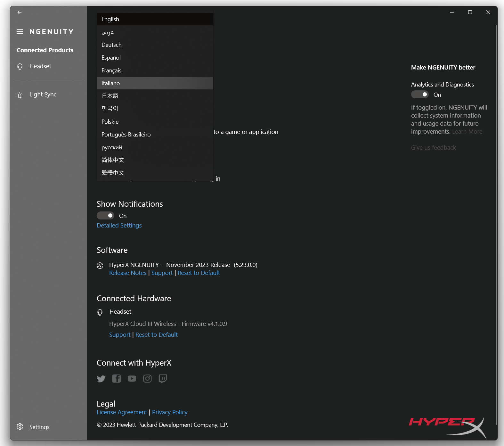
Task: Click the Connected Hardware headset icon
Action: pyautogui.click(x=100, y=312)
